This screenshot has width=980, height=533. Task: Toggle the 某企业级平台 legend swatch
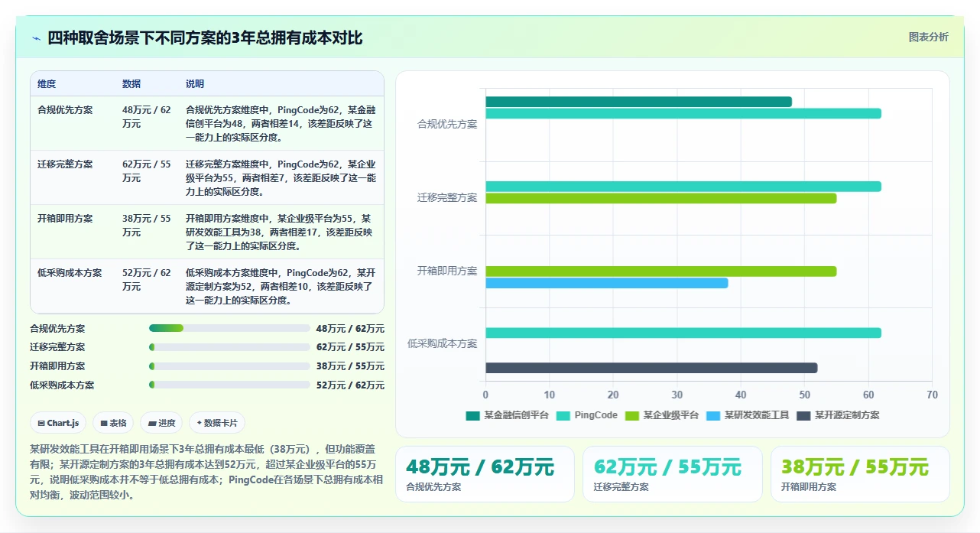tap(632, 415)
